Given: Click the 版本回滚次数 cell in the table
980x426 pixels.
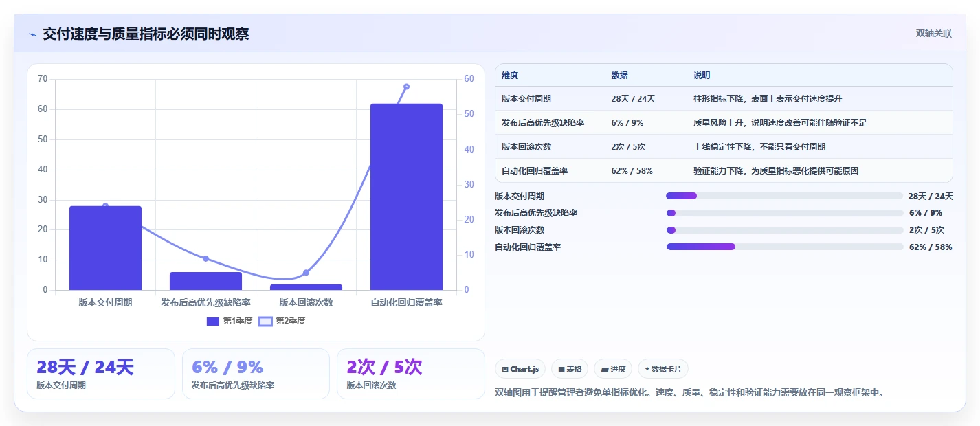Looking at the screenshot, I should click(526, 147).
